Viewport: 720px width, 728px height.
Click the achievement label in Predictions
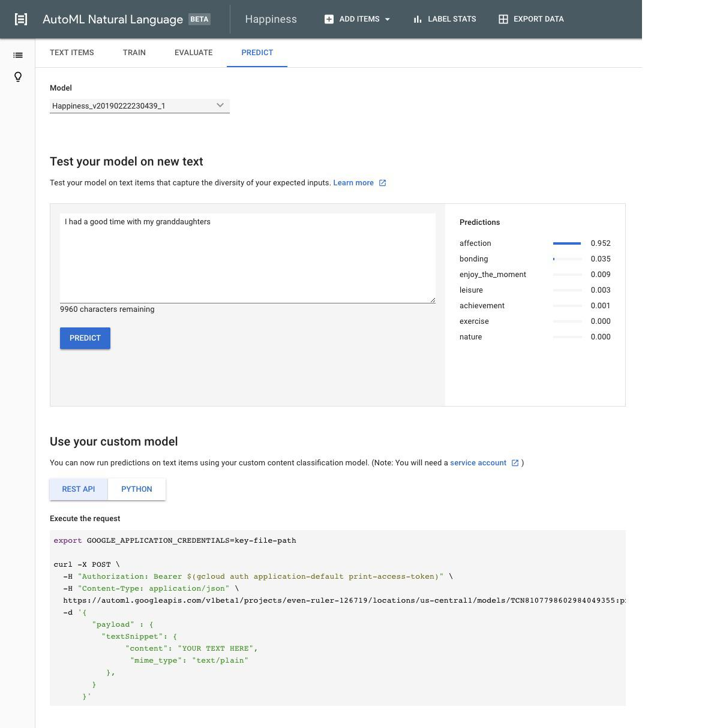click(x=482, y=306)
